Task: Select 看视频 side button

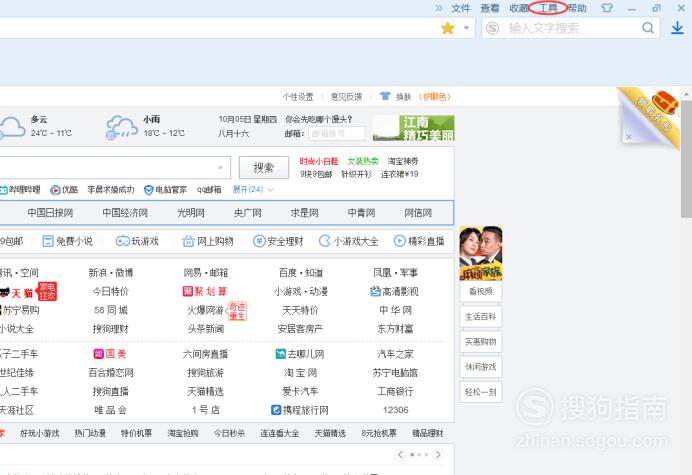Action: (x=481, y=291)
